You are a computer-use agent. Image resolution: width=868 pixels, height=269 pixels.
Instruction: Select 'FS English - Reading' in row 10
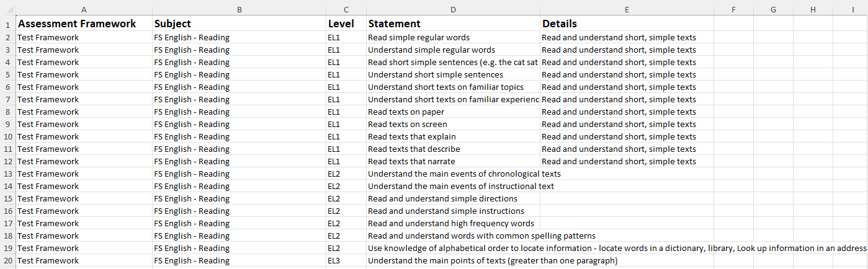(x=239, y=136)
